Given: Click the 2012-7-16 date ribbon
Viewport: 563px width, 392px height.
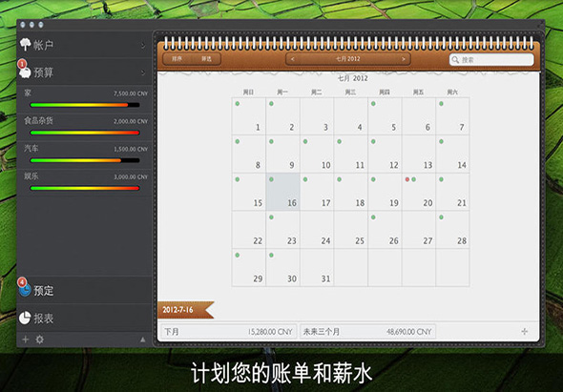Looking at the screenshot, I should (x=186, y=310).
